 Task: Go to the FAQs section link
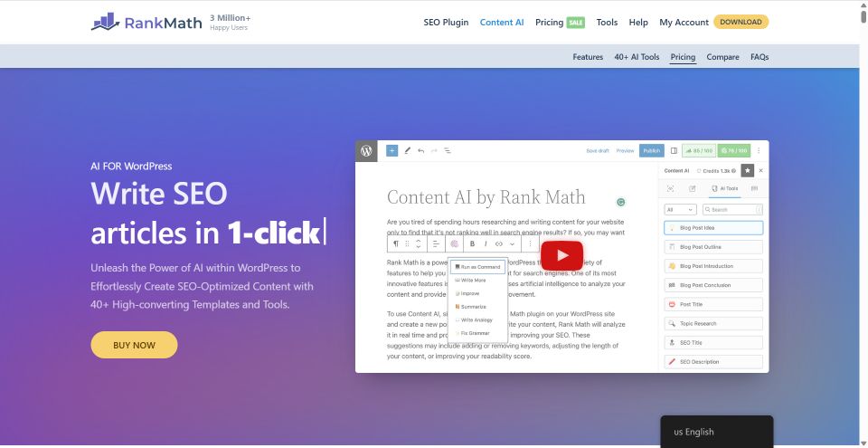point(759,57)
